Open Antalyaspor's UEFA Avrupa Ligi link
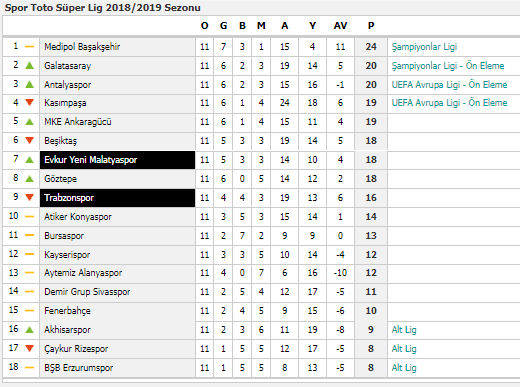The height and width of the screenshot is (387, 520). click(x=449, y=85)
